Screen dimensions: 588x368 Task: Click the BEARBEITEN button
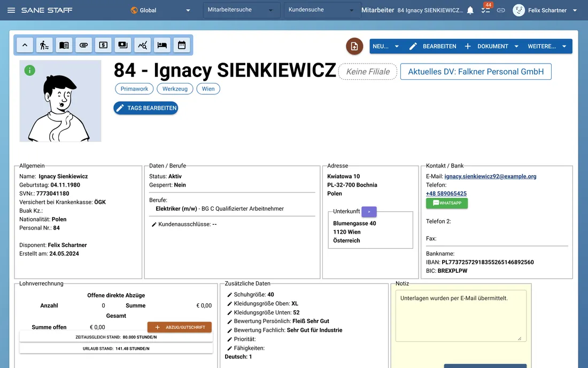click(x=432, y=46)
